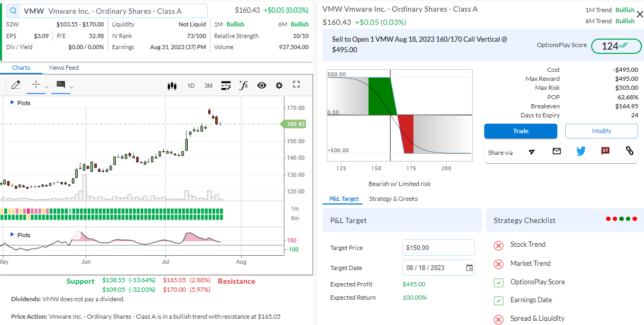Click the VMW ticker search field
This screenshot has width=644, height=325.
[x=106, y=11]
